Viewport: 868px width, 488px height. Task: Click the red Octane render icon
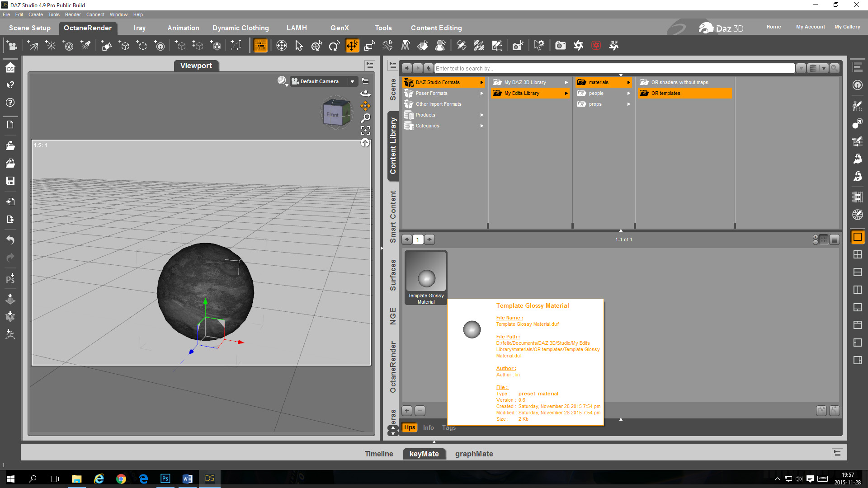(596, 46)
